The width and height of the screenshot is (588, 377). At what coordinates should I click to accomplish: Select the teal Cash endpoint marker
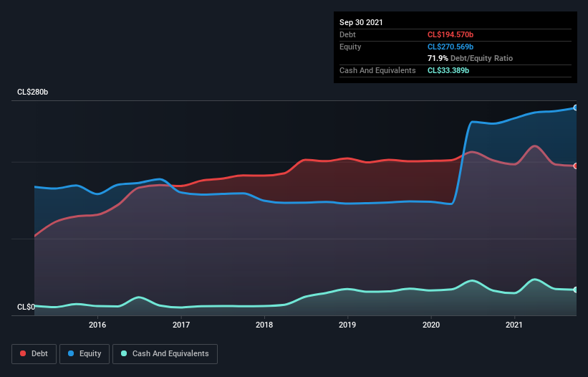click(576, 290)
